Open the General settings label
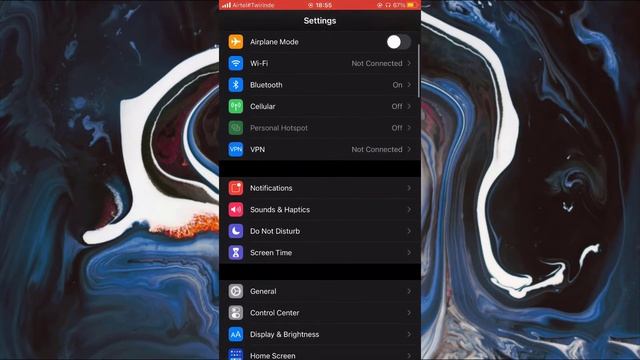Image resolution: width=640 pixels, height=360 pixels. (x=263, y=291)
